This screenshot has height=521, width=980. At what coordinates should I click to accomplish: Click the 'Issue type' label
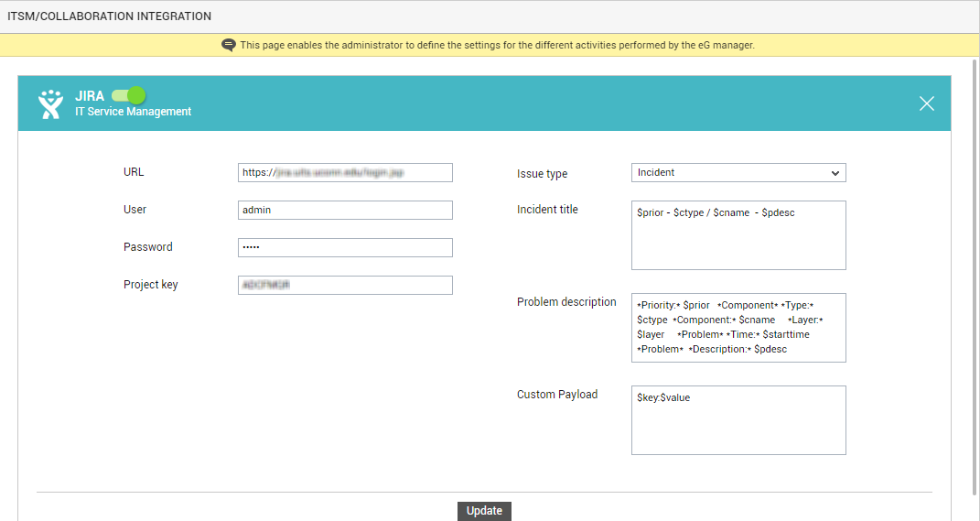pyautogui.click(x=542, y=174)
